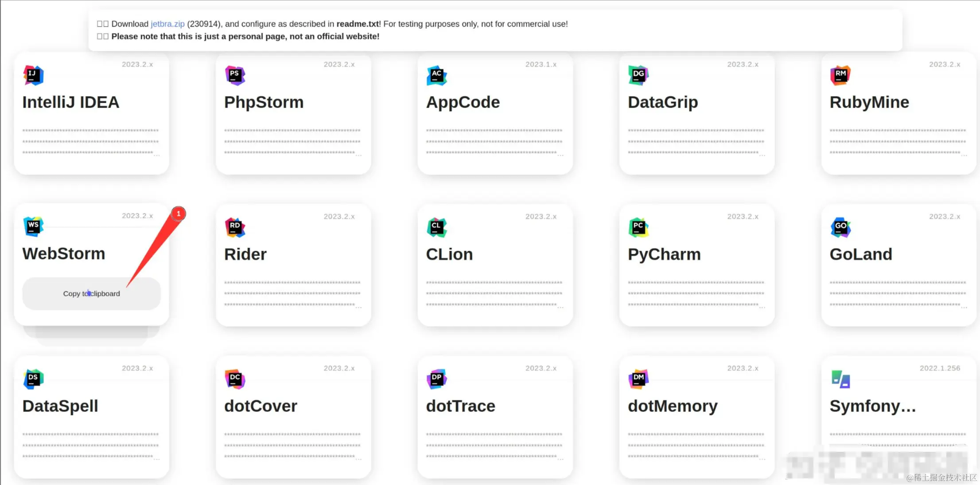Click the RubyMine RM icon
Viewport: 980px width, 485px height.
pyautogui.click(x=840, y=75)
